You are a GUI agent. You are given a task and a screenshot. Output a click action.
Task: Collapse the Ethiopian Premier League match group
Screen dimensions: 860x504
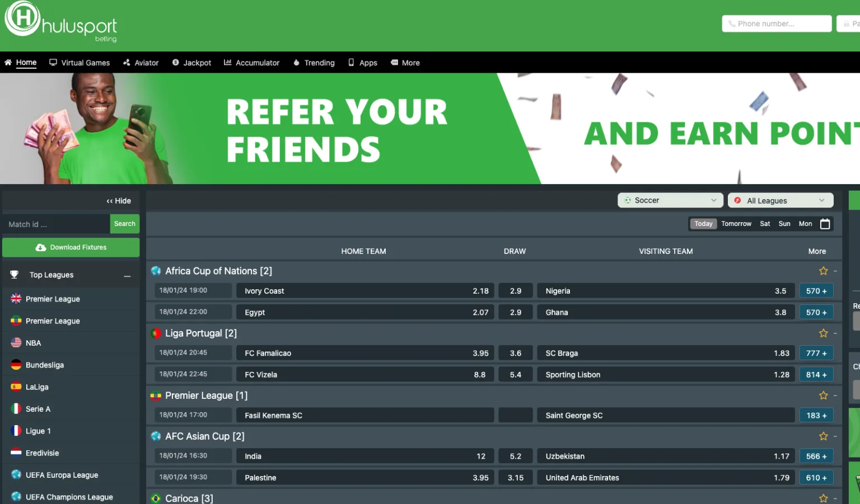tap(835, 396)
